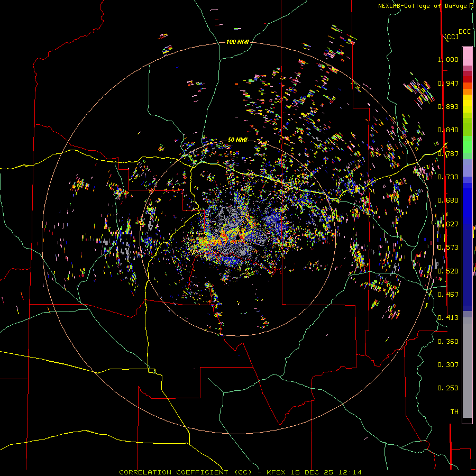Click the pink segment of the color bar
This screenshot has width=476, height=476.
(x=467, y=56)
